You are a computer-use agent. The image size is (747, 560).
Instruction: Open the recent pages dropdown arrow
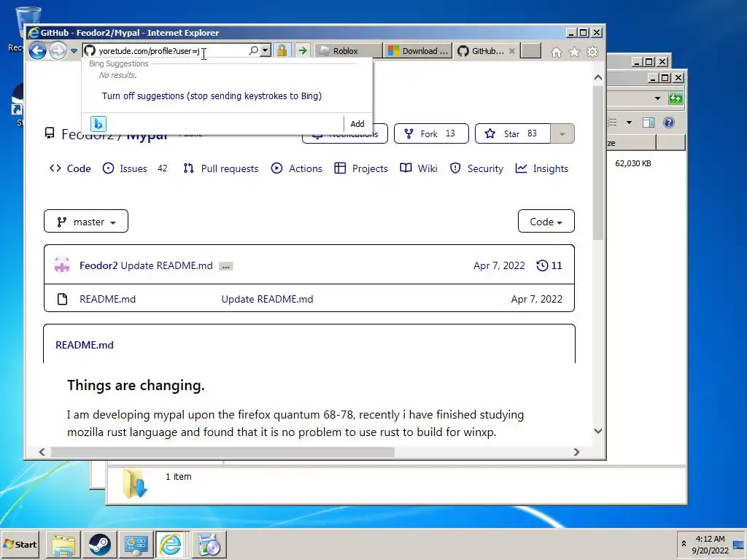[74, 51]
